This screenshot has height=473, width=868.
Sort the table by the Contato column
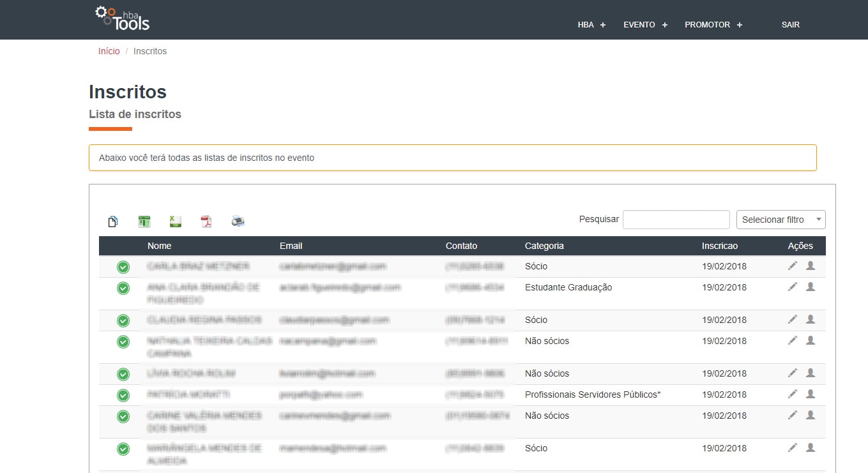click(x=461, y=246)
